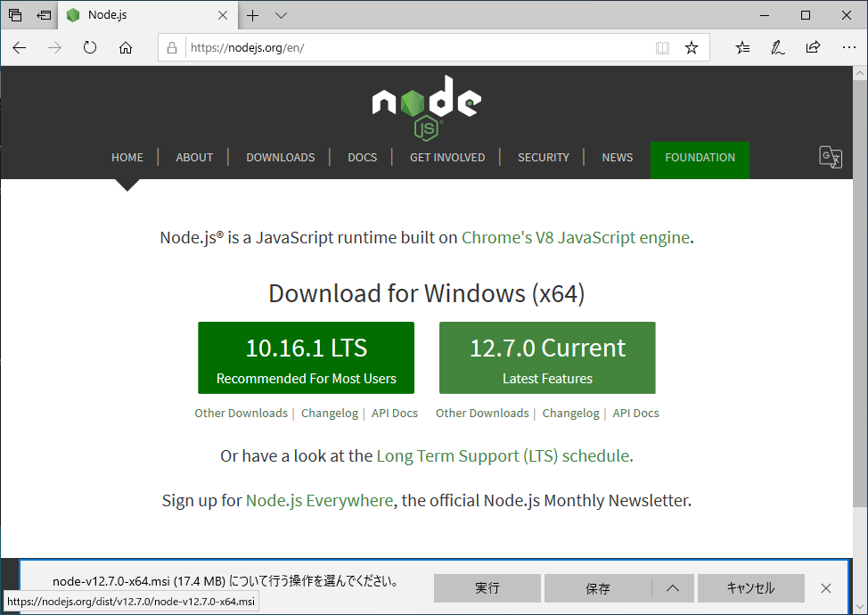Viewport: 868px width, 615px height.
Task: Refresh the Node.js page
Action: (90, 47)
